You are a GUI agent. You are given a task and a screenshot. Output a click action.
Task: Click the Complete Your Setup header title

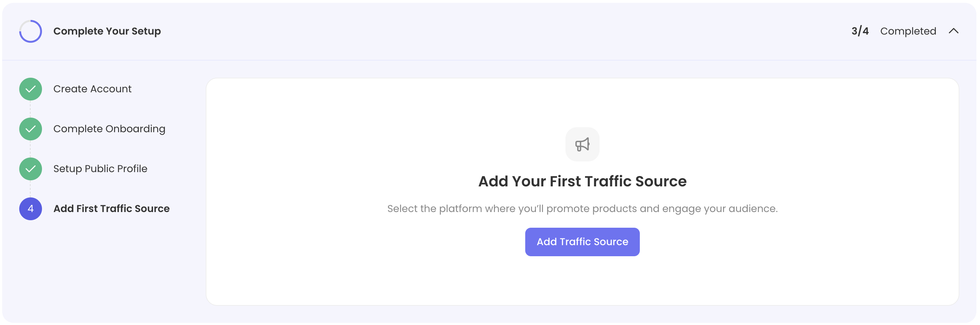tap(107, 31)
